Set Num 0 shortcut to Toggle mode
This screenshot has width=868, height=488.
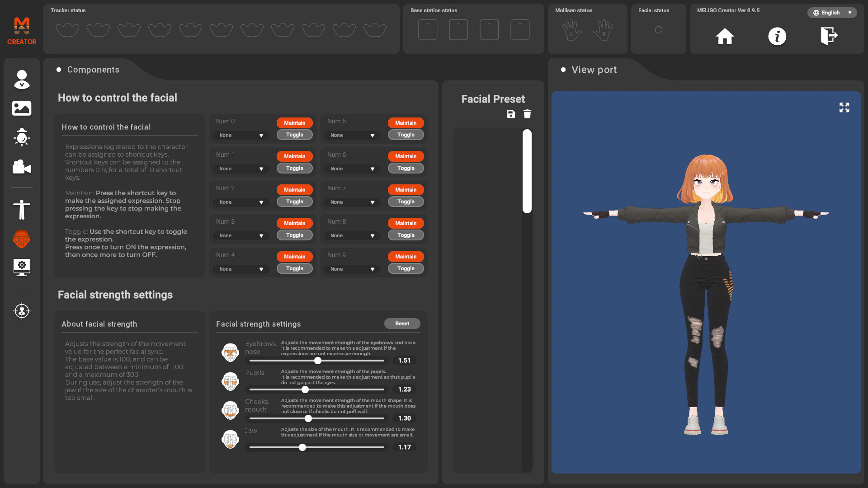coord(294,135)
